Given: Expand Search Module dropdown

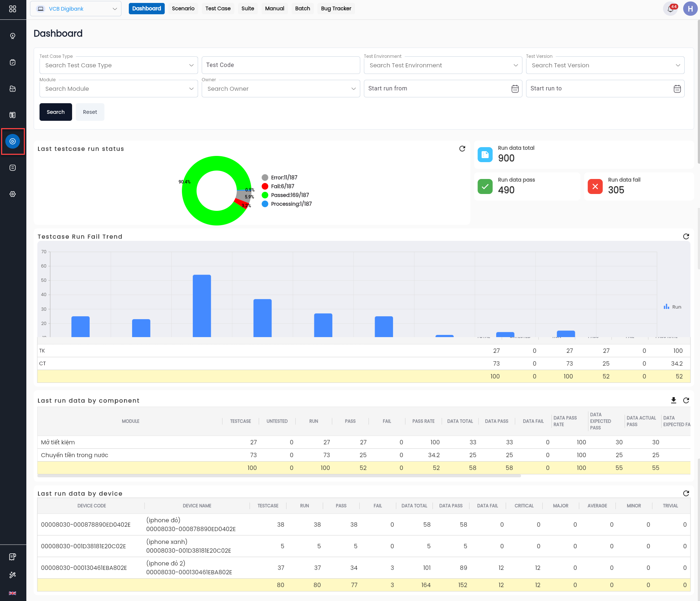Looking at the screenshot, I should 119,89.
